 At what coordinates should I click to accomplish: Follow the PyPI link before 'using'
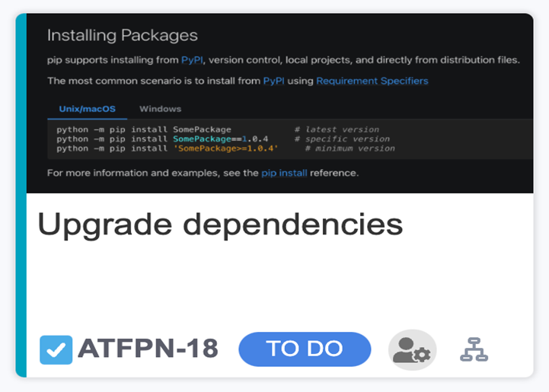[274, 81]
